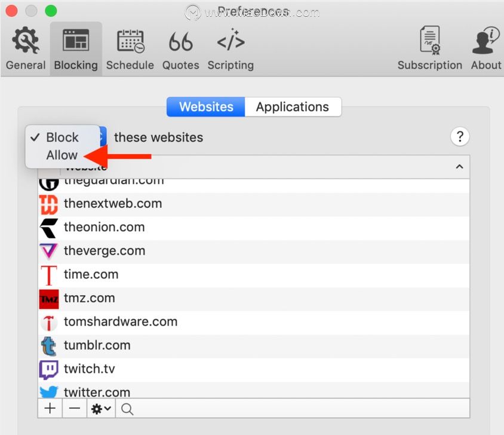Open the About pane

[485, 49]
